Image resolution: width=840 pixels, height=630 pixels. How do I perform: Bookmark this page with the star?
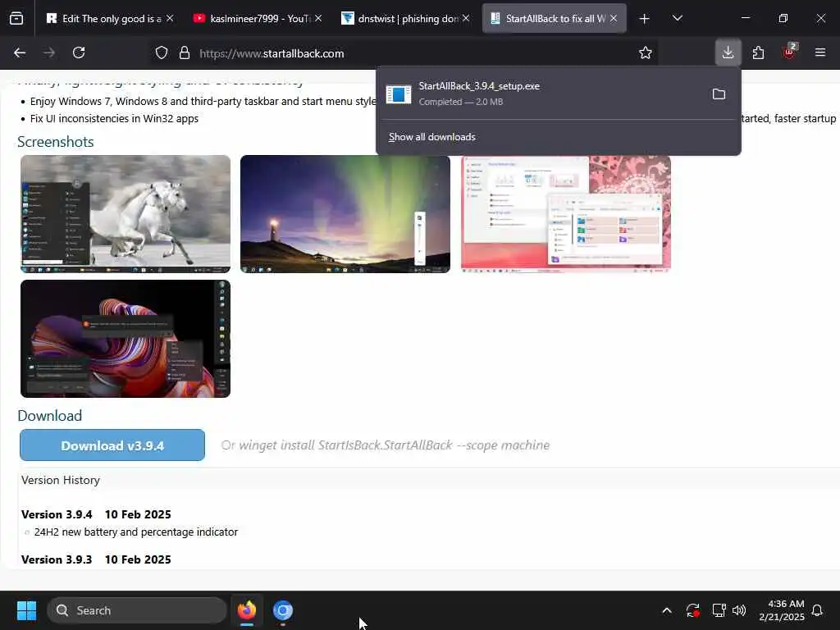pyautogui.click(x=646, y=53)
